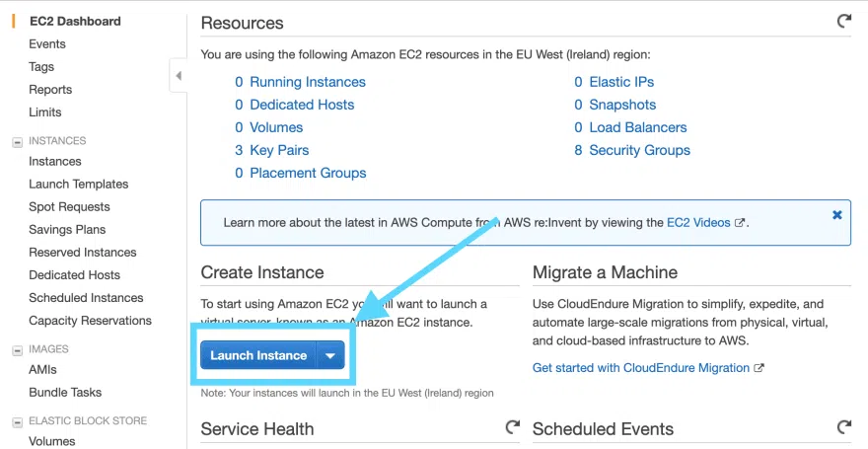Collapse the INSTANCES sidebar section
The height and width of the screenshot is (449, 868).
(17, 141)
